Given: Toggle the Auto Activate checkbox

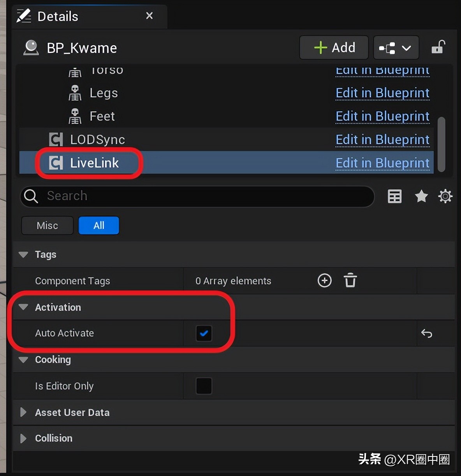Looking at the screenshot, I should click(204, 333).
